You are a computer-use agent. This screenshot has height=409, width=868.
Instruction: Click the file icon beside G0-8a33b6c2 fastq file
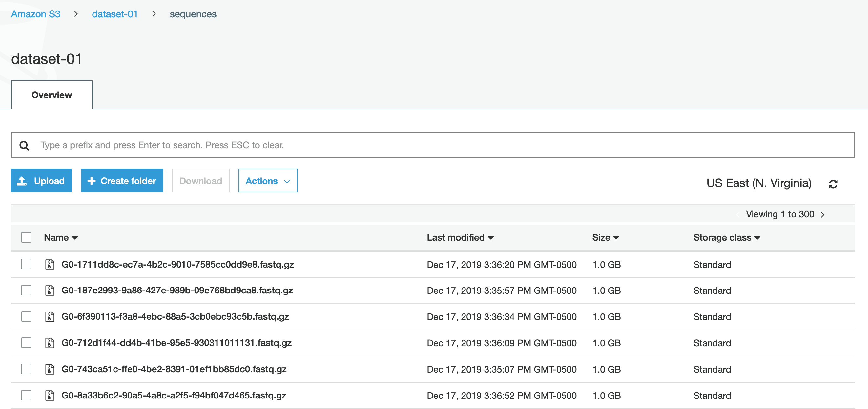50,395
